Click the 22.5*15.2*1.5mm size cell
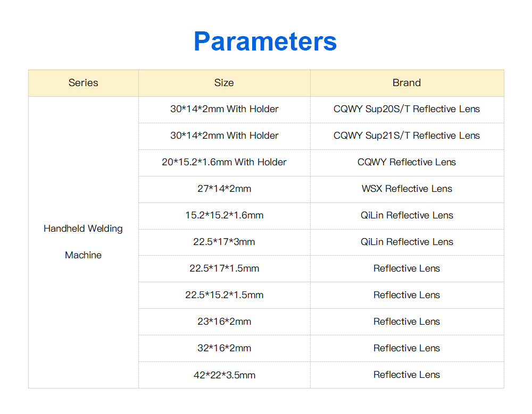The width and height of the screenshot is (532, 414). pyautogui.click(x=225, y=295)
